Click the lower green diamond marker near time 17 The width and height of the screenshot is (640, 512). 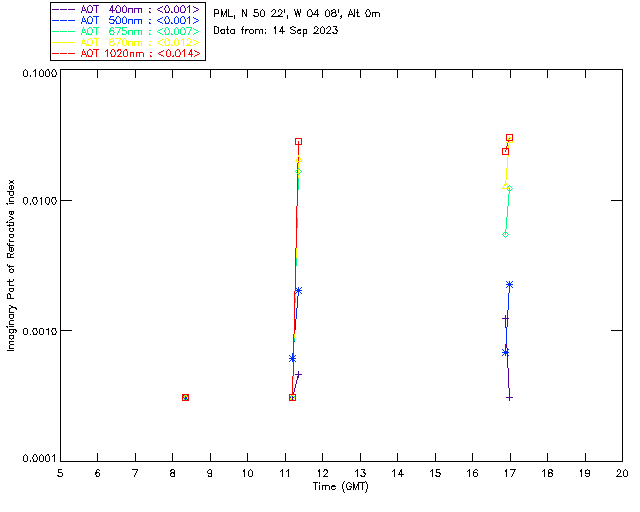pyautogui.click(x=505, y=234)
